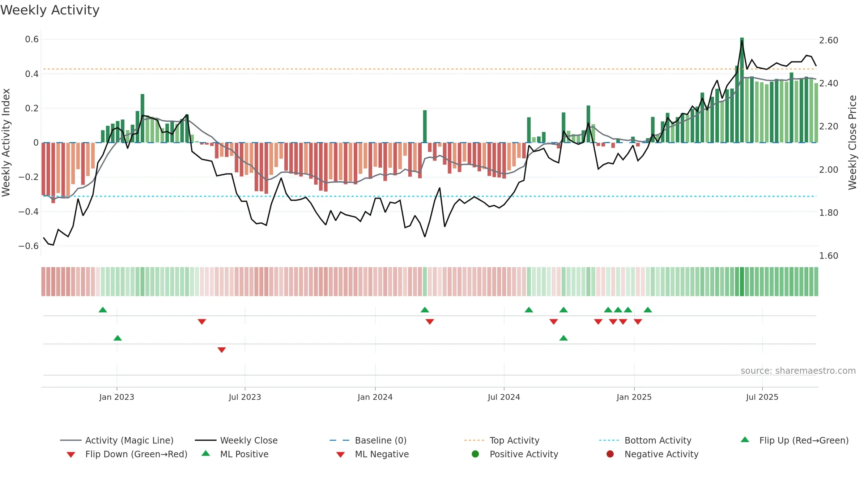The width and height of the screenshot is (868, 488).
Task: Click the 0.6 activity axis tick
Action: (x=32, y=39)
